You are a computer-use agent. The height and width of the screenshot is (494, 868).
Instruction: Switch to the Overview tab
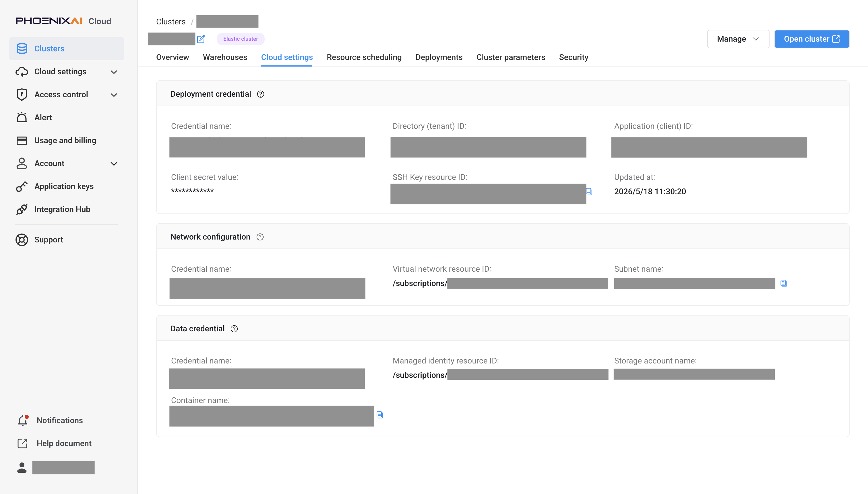pos(173,57)
